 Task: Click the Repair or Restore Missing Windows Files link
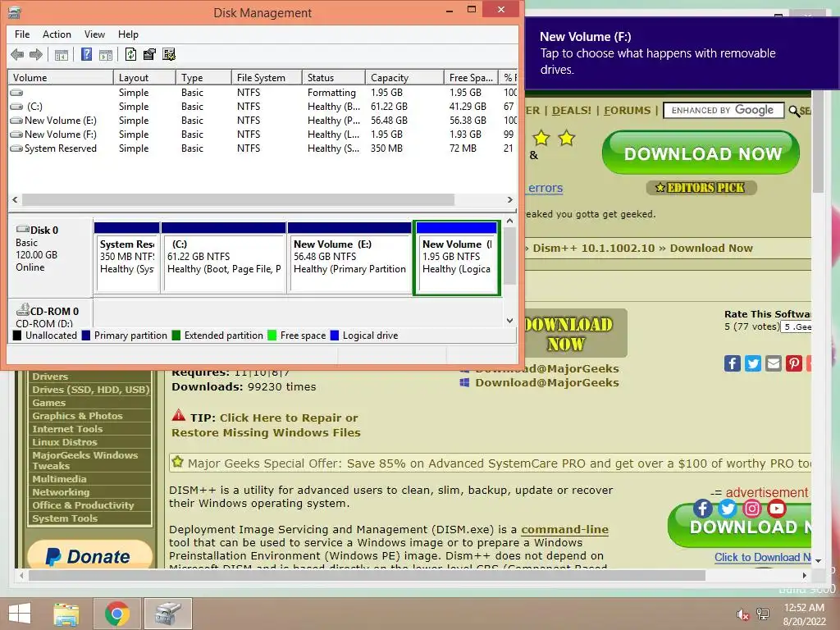[x=267, y=426]
